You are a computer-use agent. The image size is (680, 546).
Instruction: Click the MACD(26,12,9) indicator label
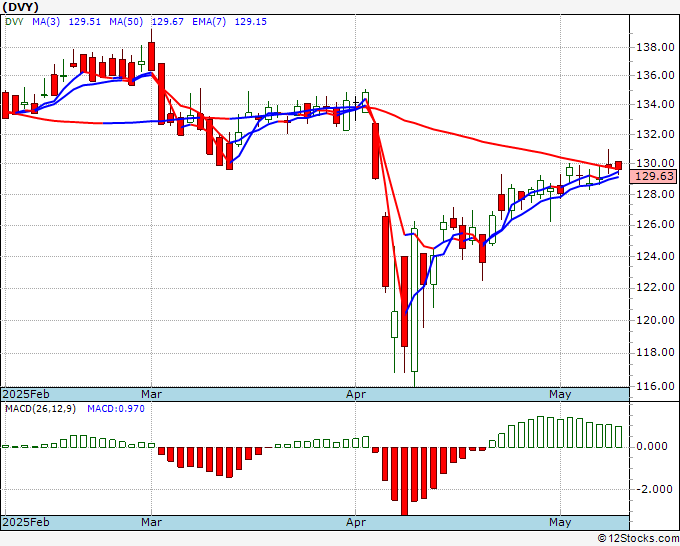[x=40, y=409]
